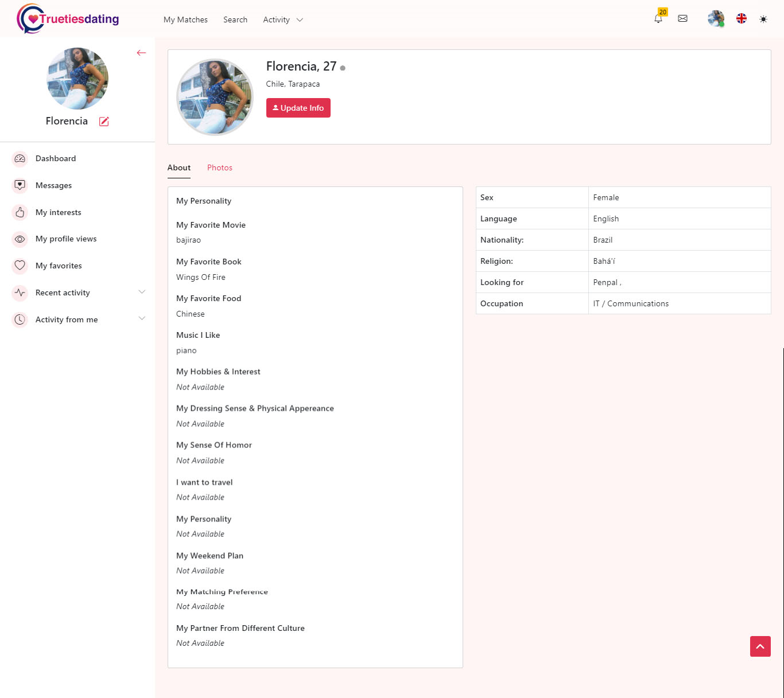This screenshot has height=698, width=784.
Task: Open the mail envelope icon
Action: tap(682, 19)
